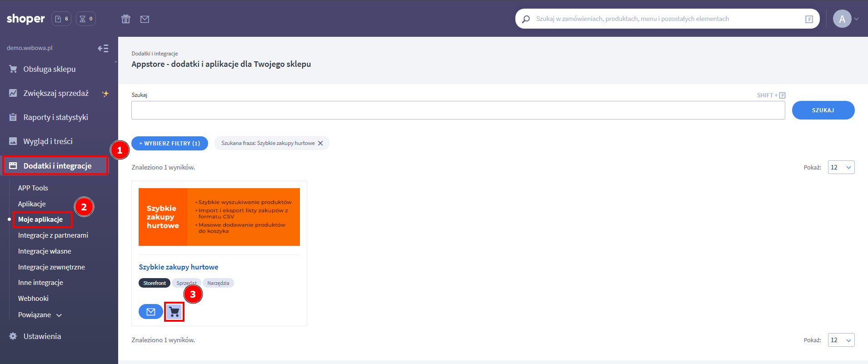Open Raporty i statystyki menu

(x=55, y=117)
